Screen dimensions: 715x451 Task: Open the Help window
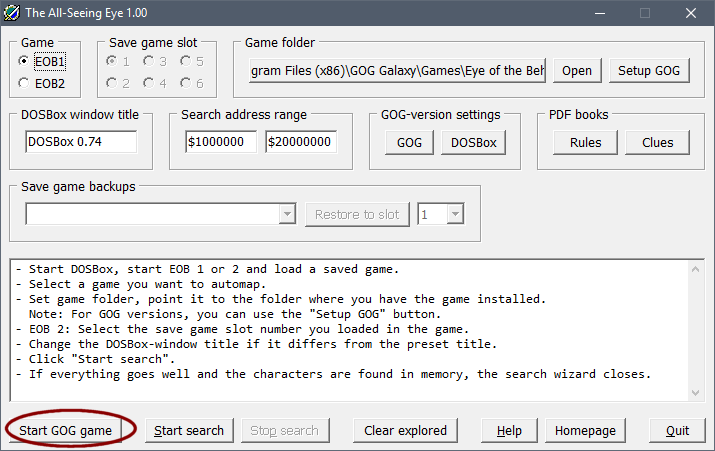pos(509,430)
